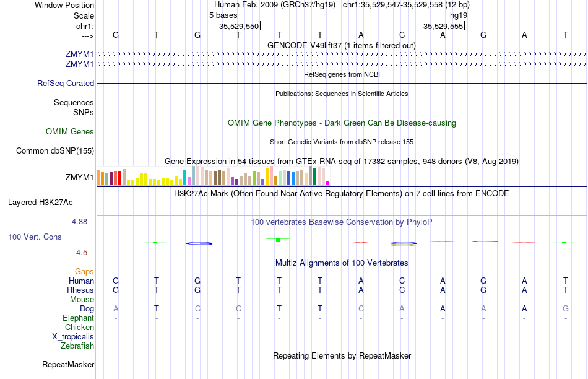
Task: Click the first orange bar in GTEx chart
Action: coord(98,178)
